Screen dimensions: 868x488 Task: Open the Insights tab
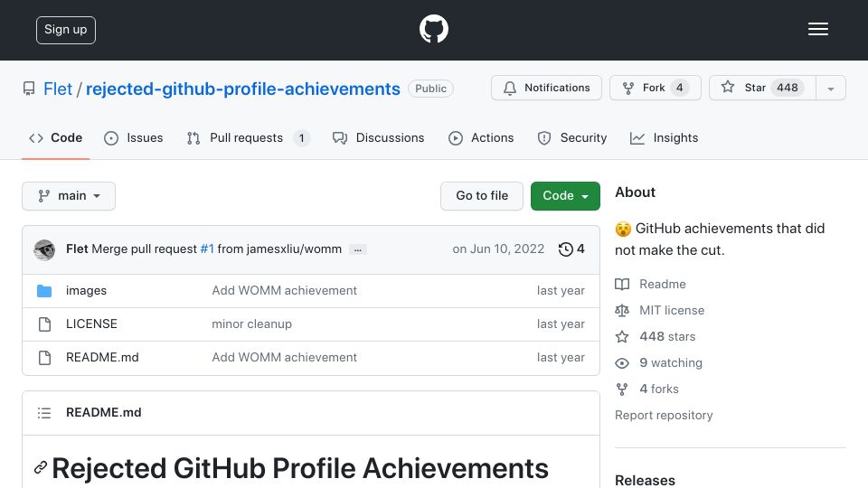tap(664, 137)
